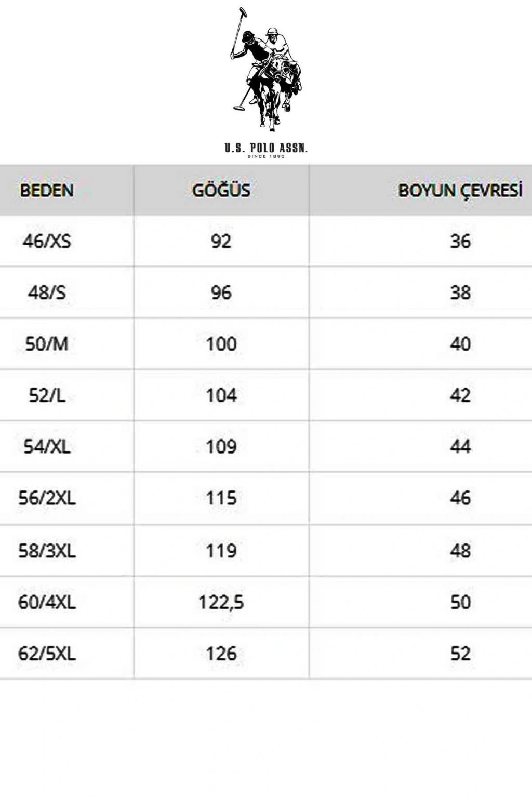Viewport: 532px width, 798px height.
Task: Click the 46/XS size cell
Action: pyautogui.click(x=47, y=241)
